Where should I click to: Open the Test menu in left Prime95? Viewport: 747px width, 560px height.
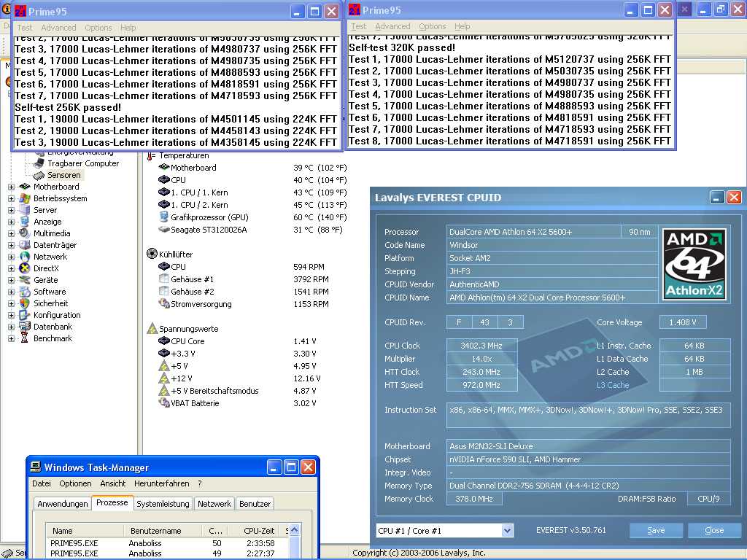[x=25, y=28]
